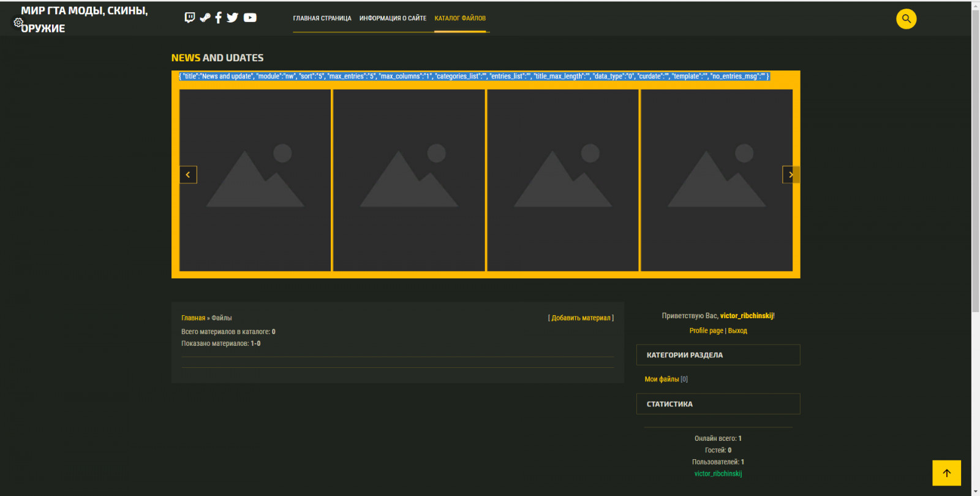Open the Twitch social icon

[x=190, y=18]
